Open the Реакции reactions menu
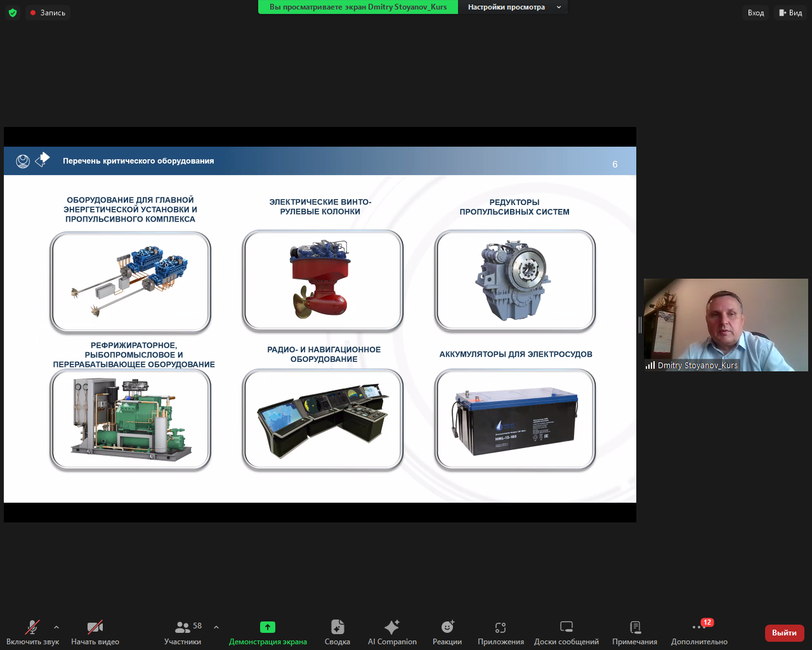This screenshot has height=650, width=812. [x=447, y=632]
